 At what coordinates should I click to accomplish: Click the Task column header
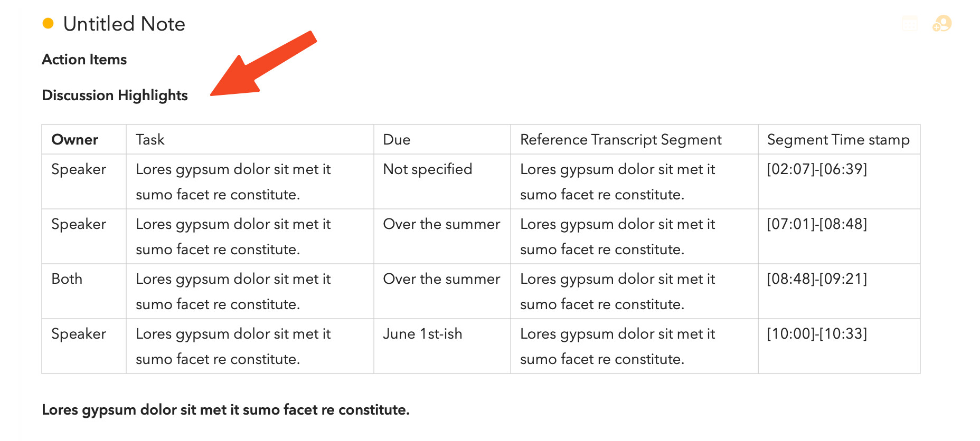150,140
